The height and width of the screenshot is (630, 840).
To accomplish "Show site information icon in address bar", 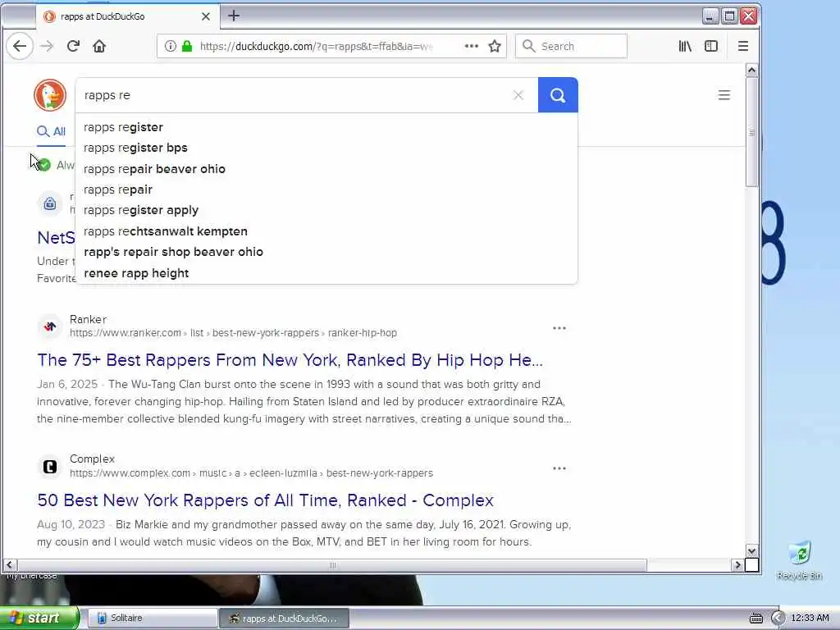I will 171,46.
